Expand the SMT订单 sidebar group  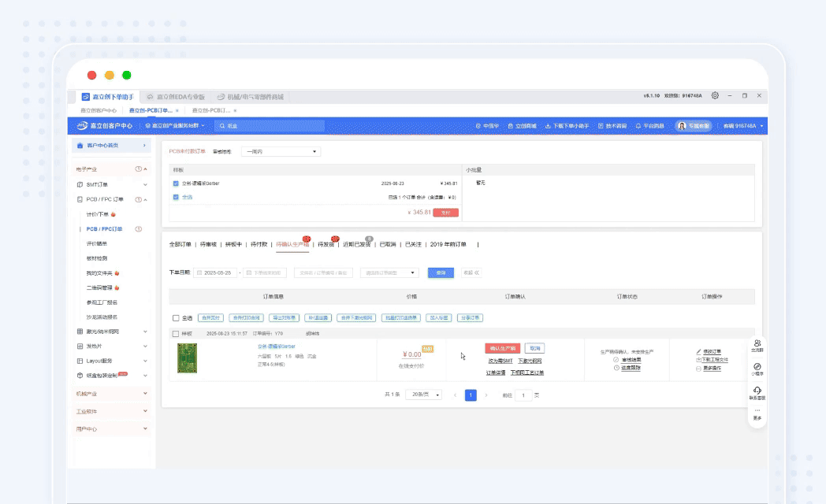click(x=145, y=184)
